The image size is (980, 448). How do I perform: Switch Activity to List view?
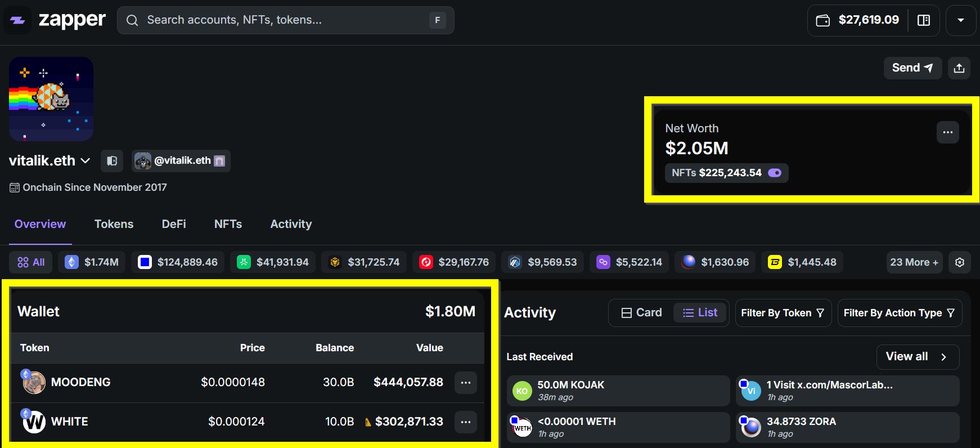pos(700,312)
